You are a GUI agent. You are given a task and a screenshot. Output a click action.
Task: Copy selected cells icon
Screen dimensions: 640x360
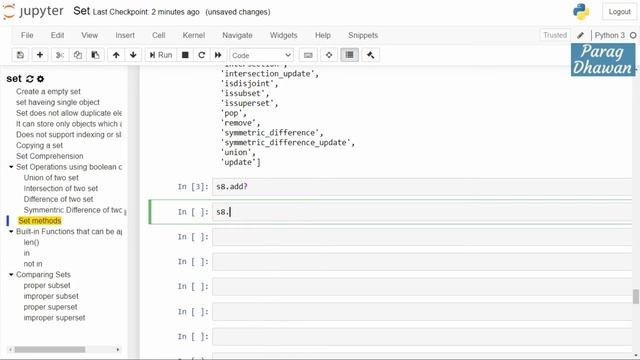pyautogui.click(x=78, y=55)
